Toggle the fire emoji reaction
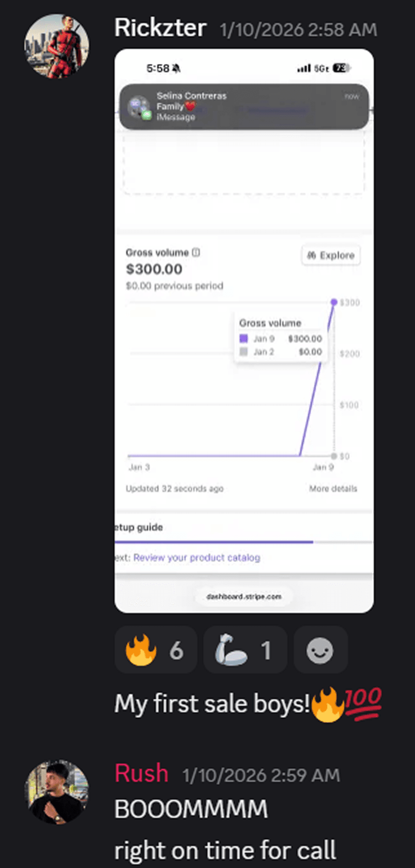The height and width of the screenshot is (868, 415). coord(155,649)
